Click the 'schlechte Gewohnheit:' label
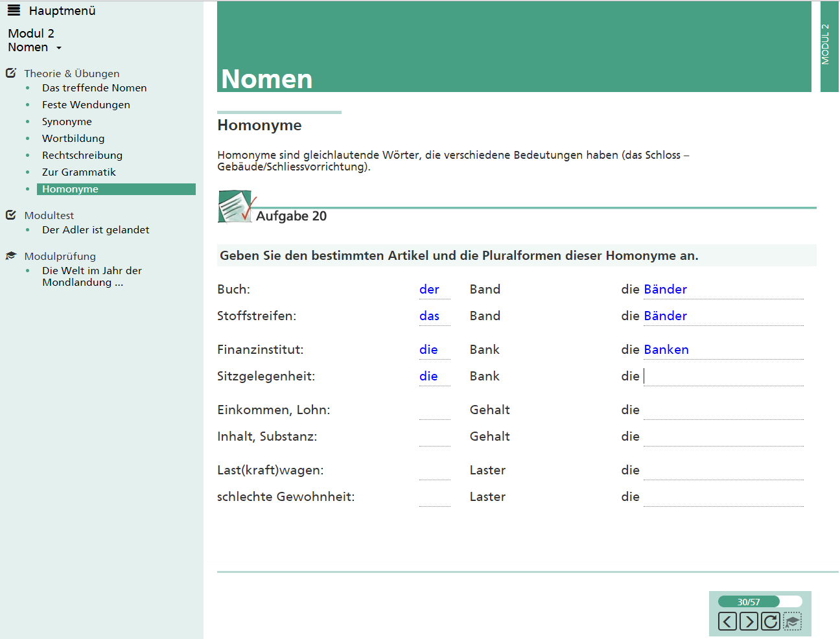This screenshot has width=840, height=639. (x=286, y=497)
